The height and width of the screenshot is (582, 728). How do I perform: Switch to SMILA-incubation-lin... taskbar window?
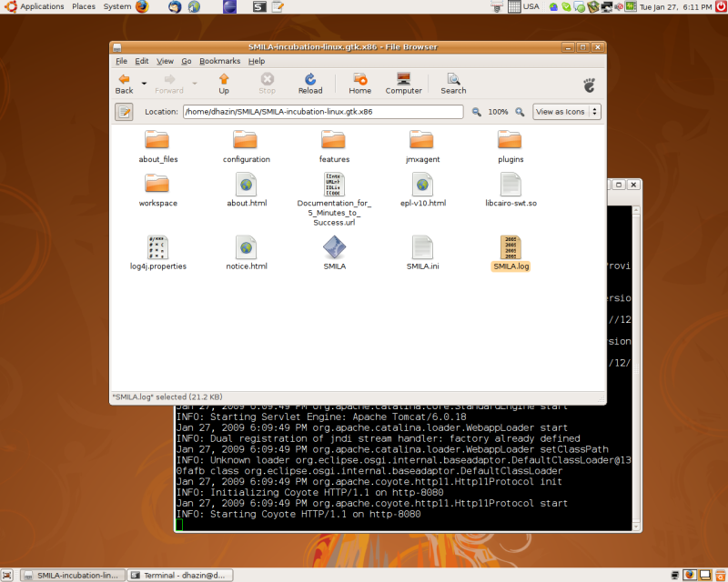(x=74, y=576)
